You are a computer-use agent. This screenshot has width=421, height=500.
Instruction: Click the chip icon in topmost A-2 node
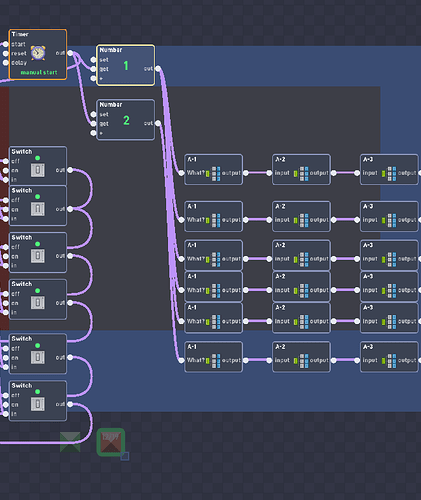pos(301,174)
